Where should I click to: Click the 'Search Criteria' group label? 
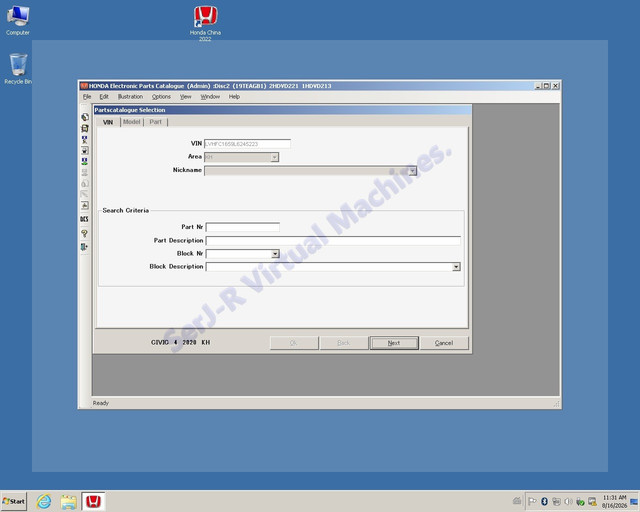click(x=126, y=211)
